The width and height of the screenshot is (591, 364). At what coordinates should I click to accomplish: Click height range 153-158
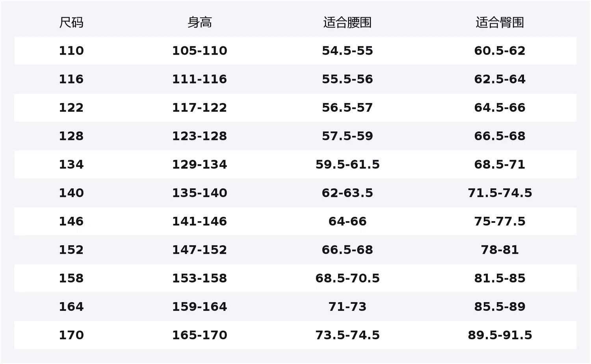pos(199,278)
